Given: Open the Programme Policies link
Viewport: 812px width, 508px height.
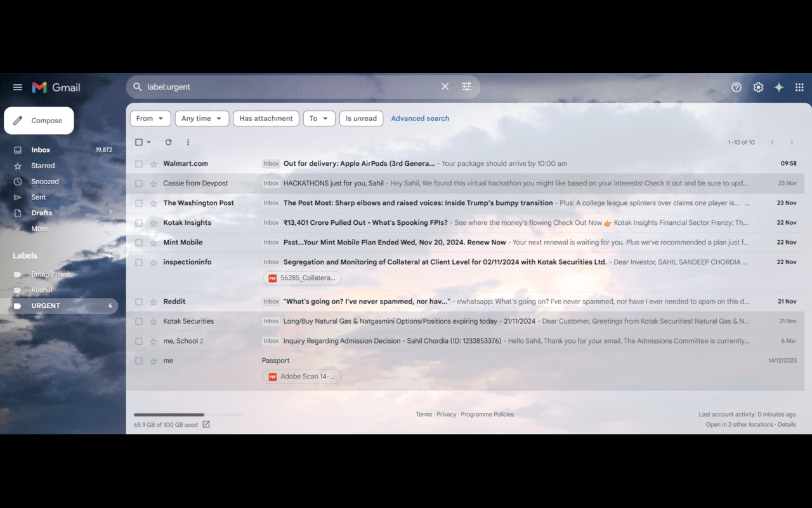Looking at the screenshot, I should 487,415.
